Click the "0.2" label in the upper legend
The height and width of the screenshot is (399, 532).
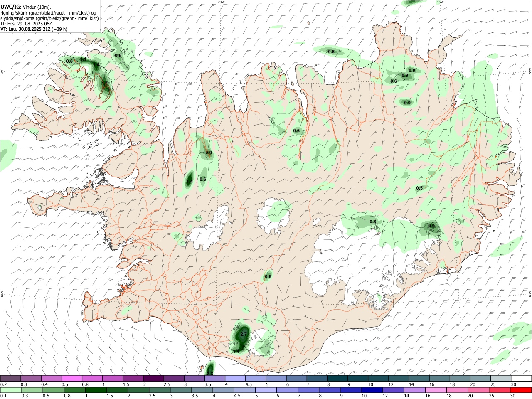tap(4, 384)
